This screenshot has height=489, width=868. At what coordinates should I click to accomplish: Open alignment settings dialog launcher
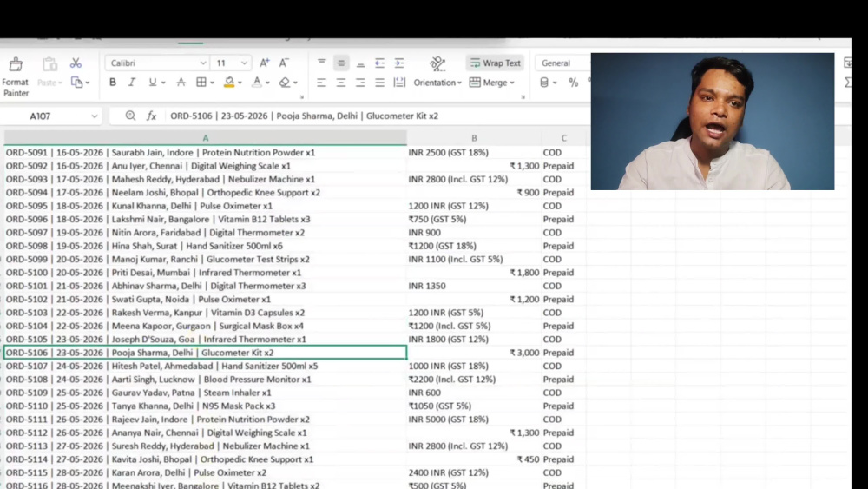[523, 97]
